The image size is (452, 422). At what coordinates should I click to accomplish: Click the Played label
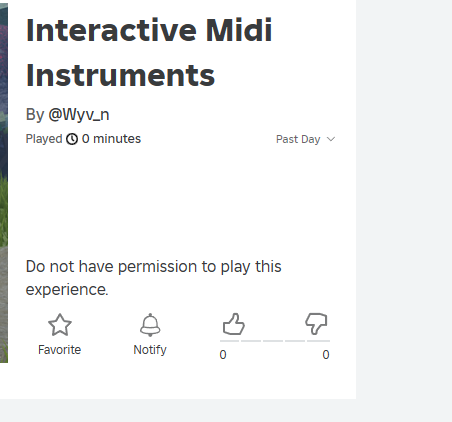pyautogui.click(x=44, y=139)
